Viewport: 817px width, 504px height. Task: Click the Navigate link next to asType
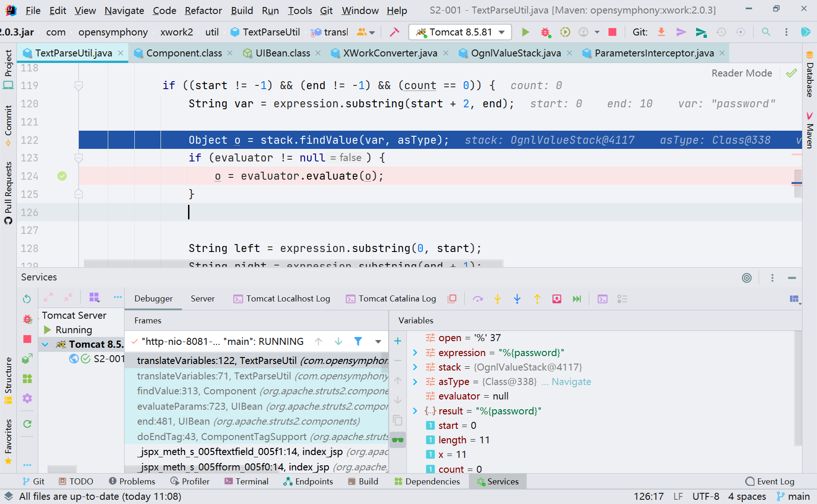click(x=571, y=382)
